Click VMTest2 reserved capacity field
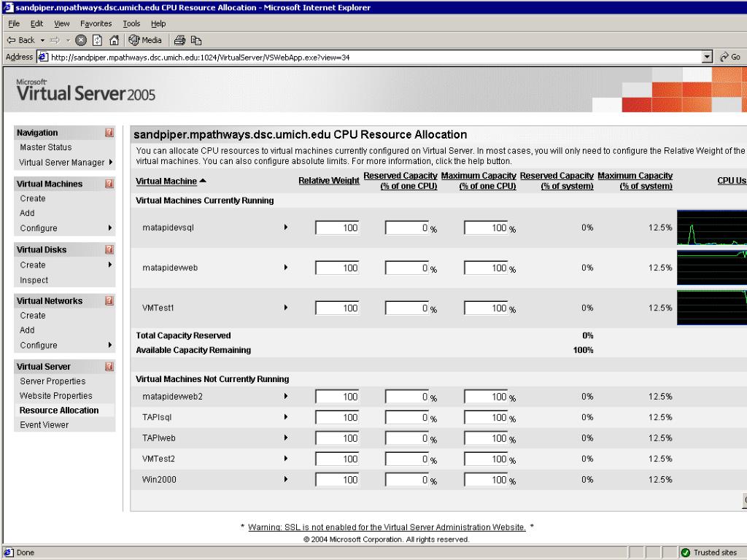Image resolution: width=747 pixels, height=560 pixels. pyautogui.click(x=407, y=459)
